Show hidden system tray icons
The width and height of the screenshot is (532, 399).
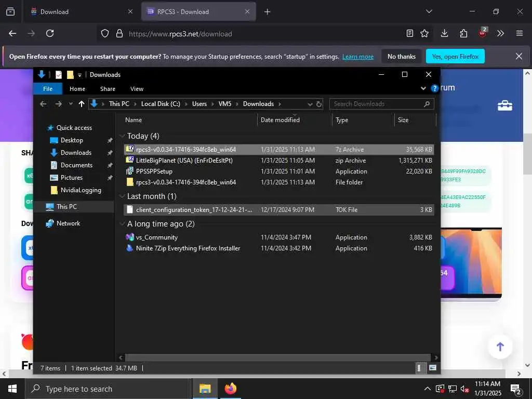pos(428,389)
